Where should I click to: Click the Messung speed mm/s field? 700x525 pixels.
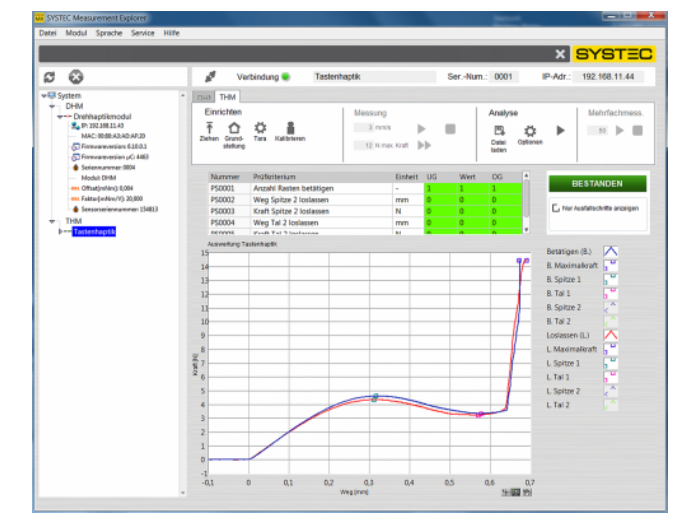point(364,128)
